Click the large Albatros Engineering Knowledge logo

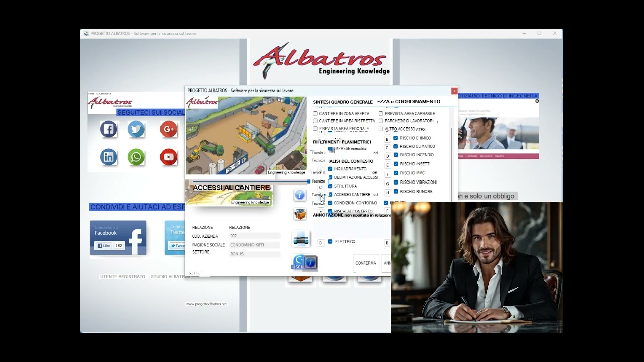[x=321, y=60]
